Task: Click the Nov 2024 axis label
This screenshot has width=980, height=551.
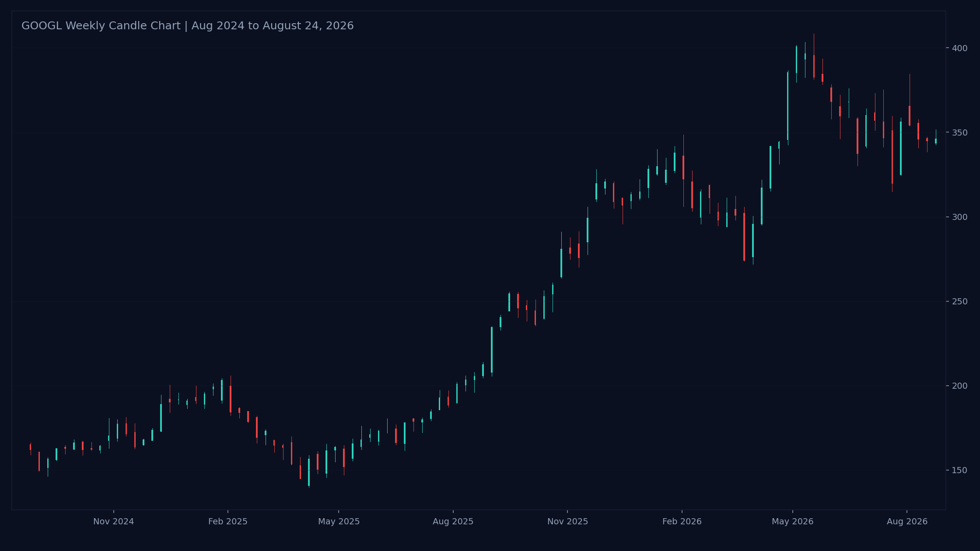Action: [114, 522]
